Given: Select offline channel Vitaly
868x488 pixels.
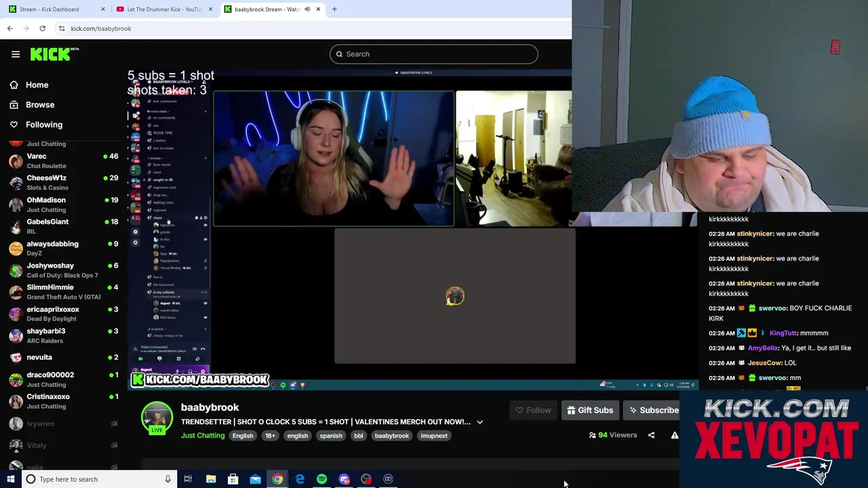Looking at the screenshot, I should click(x=62, y=445).
